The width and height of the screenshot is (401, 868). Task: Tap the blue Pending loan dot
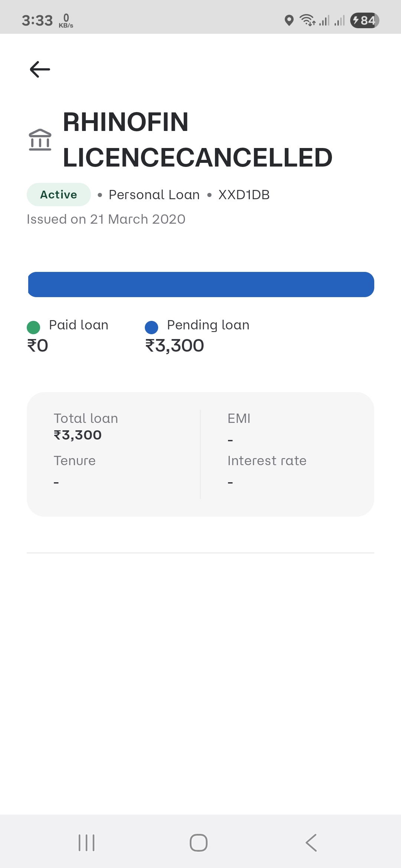(x=151, y=327)
